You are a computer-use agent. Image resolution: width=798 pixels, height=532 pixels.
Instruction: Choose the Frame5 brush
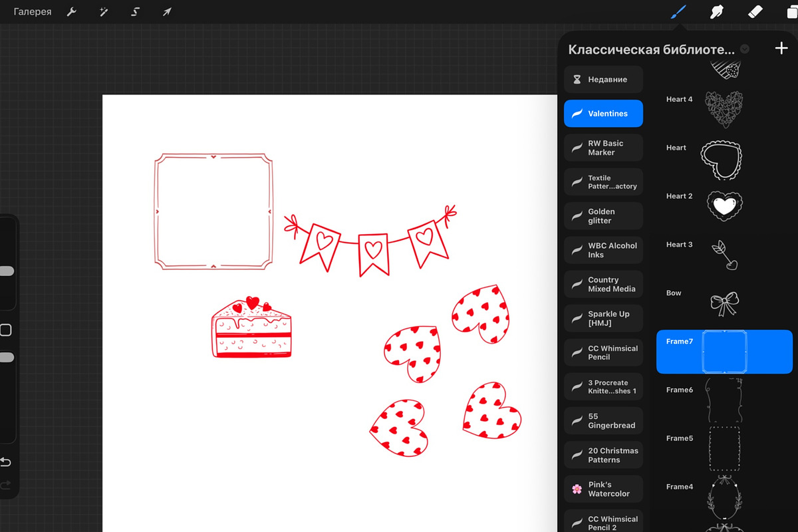[x=724, y=449]
